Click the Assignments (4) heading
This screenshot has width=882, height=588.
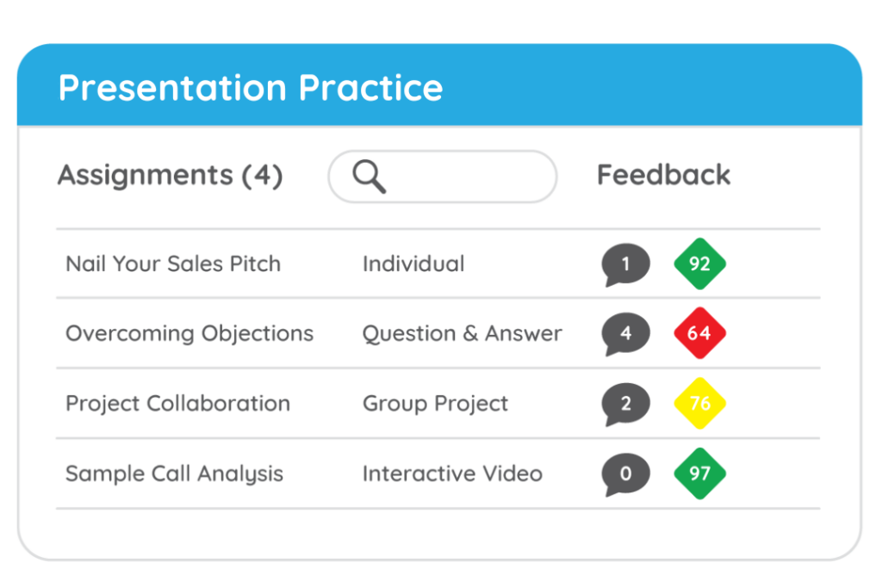(x=170, y=176)
